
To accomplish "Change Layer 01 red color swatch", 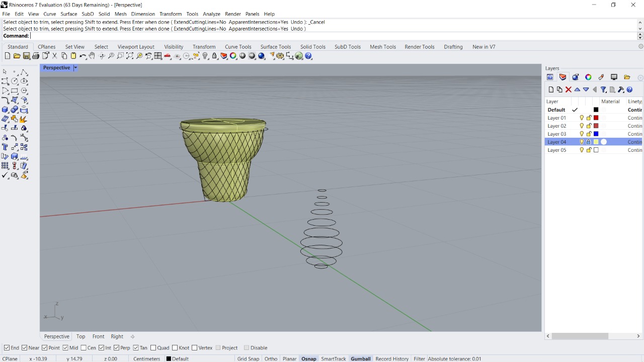I will [x=596, y=118].
